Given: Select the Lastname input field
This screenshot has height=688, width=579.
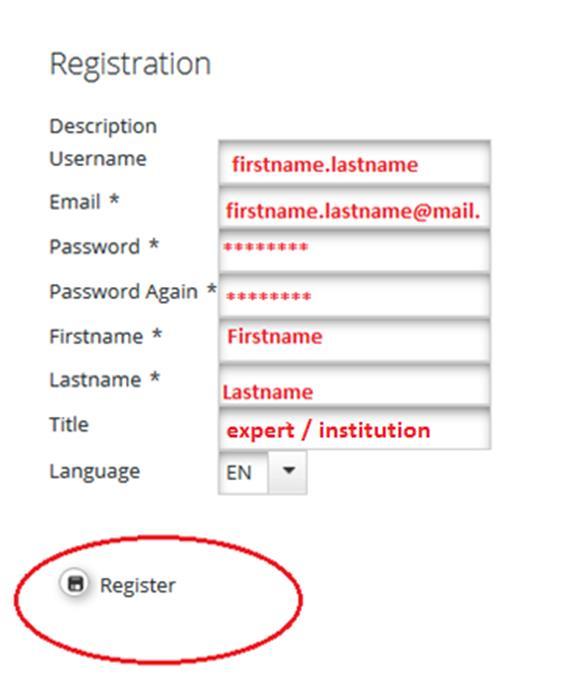Looking at the screenshot, I should 354,385.
